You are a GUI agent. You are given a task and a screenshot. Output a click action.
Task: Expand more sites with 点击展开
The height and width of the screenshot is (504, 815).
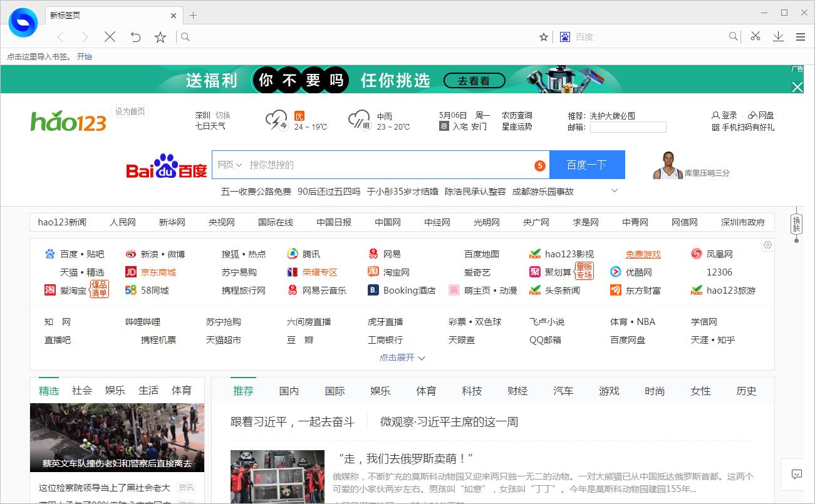(x=402, y=357)
